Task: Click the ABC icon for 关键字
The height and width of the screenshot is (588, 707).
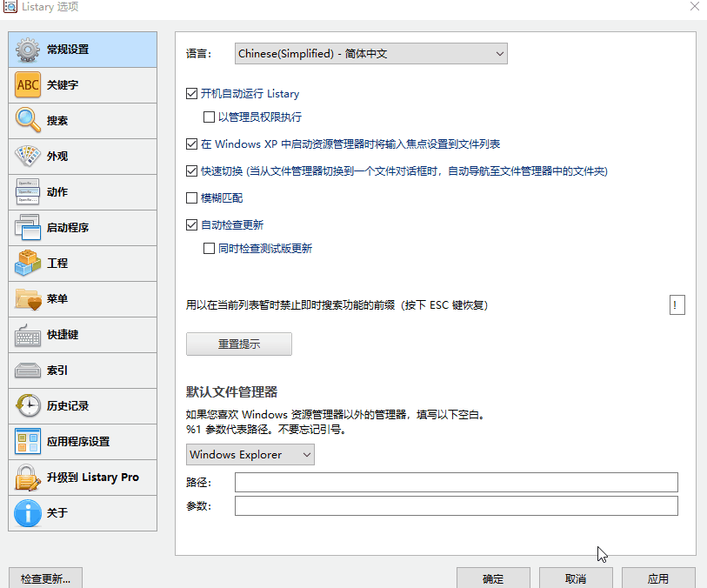Action: tap(28, 84)
